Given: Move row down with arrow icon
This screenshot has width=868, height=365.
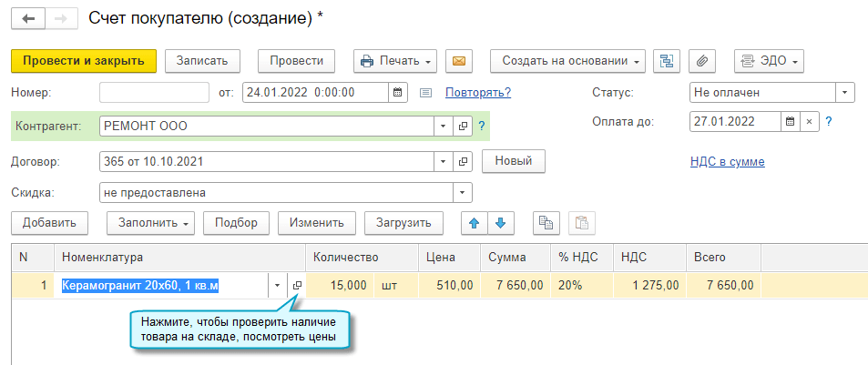Looking at the screenshot, I should click(x=500, y=222).
